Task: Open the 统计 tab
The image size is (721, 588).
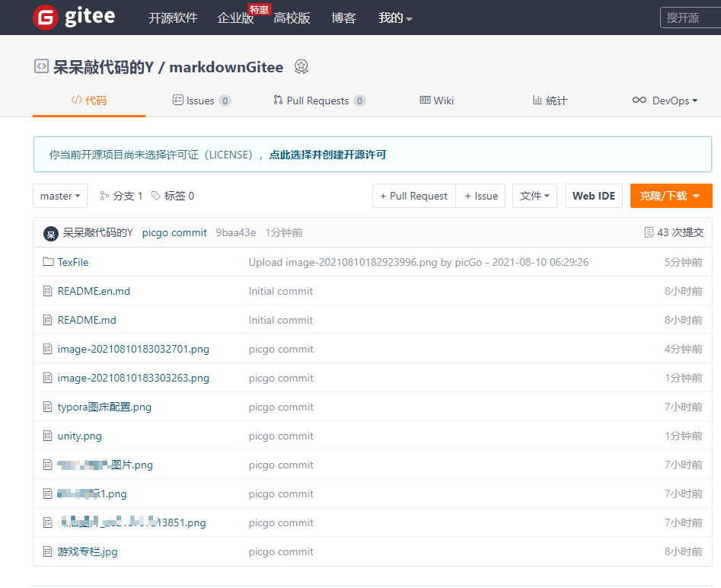Action: [550, 101]
